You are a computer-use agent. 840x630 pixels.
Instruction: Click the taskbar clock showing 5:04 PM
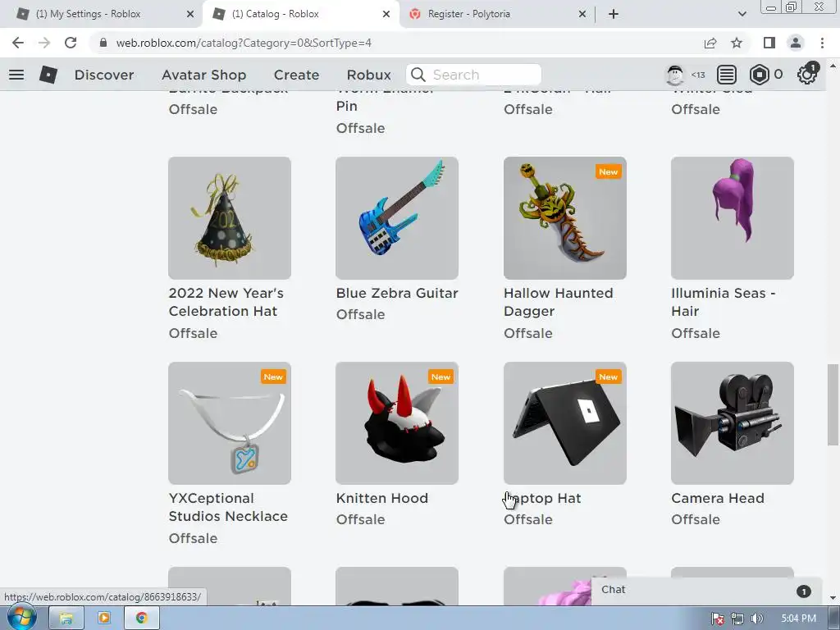tap(798, 619)
